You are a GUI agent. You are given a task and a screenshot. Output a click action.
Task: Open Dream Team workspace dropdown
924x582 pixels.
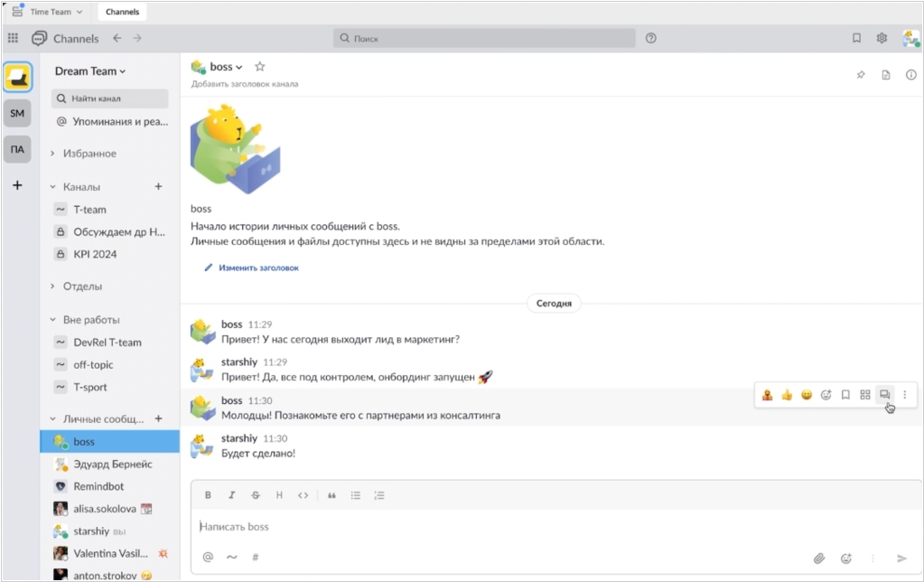[90, 71]
